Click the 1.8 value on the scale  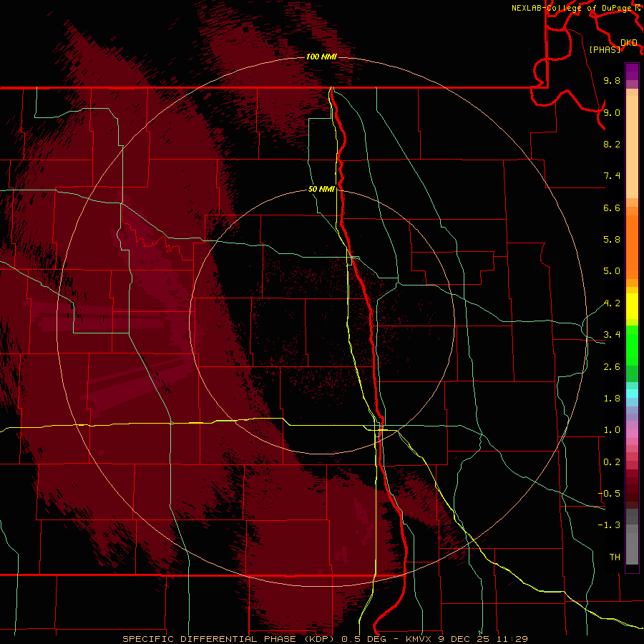612,399
